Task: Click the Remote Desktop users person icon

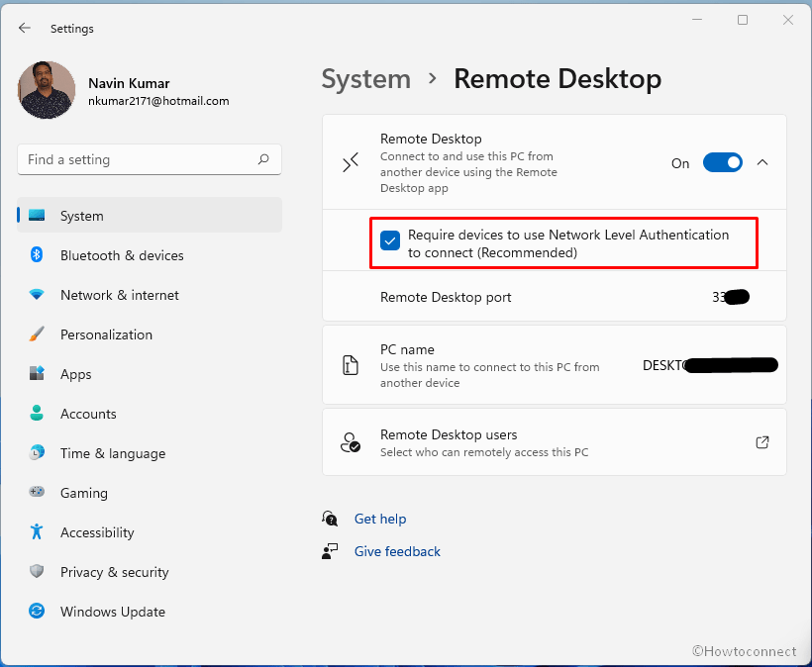Action: [351, 442]
